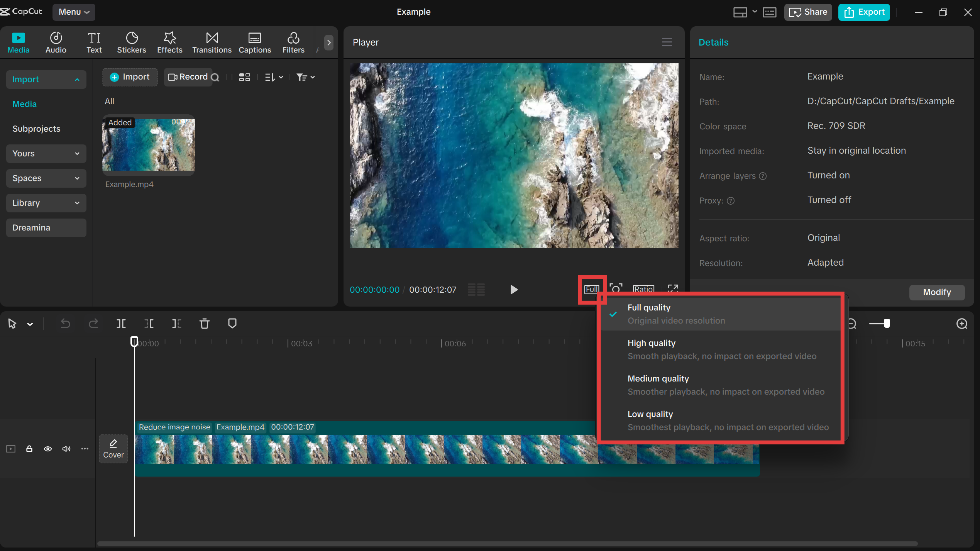Switch to the Transitions panel
The image size is (980, 551).
(x=212, y=42)
